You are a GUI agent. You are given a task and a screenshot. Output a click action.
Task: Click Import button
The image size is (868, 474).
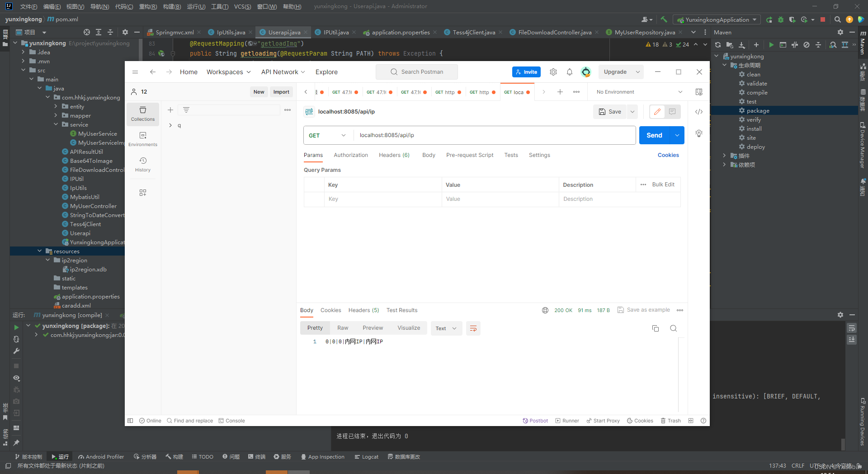click(x=281, y=92)
